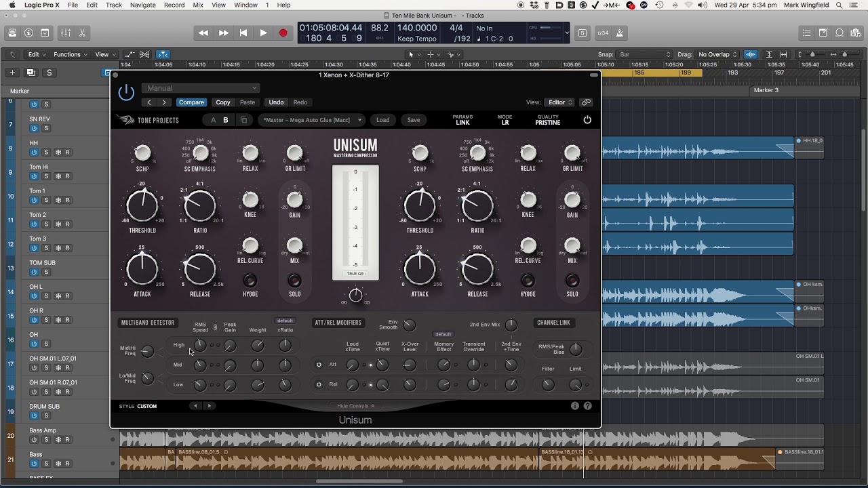Open the Unisum info icon
The image size is (868, 488).
[575, 406]
